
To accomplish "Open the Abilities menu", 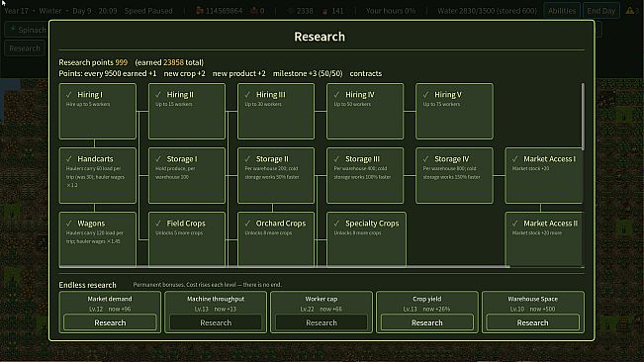I will [562, 11].
